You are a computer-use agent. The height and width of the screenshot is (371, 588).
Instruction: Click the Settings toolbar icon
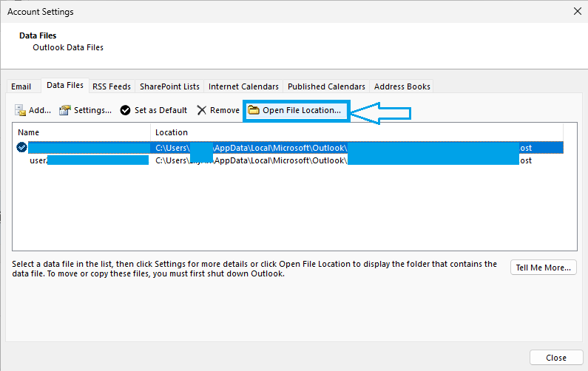tap(65, 110)
